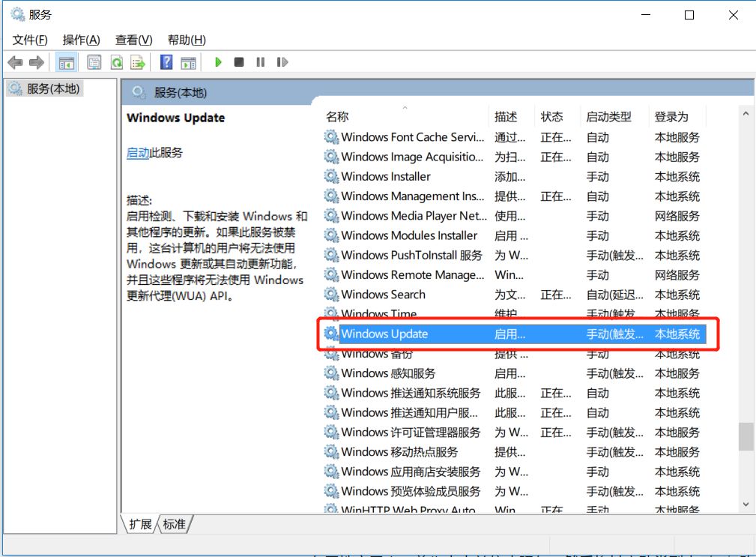Open the 操作(A) menu
Screen dimensions: 756x557
80,40
